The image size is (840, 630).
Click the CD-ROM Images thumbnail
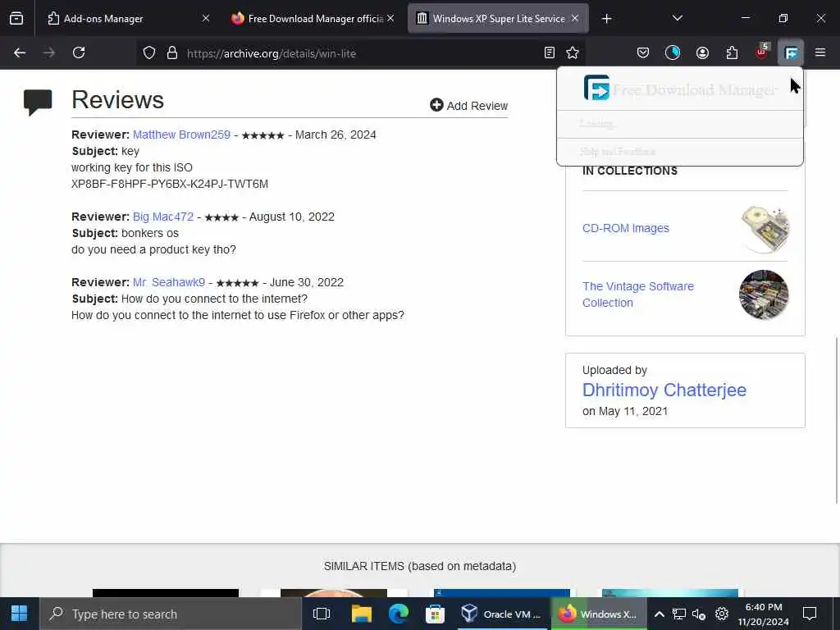[765, 228]
